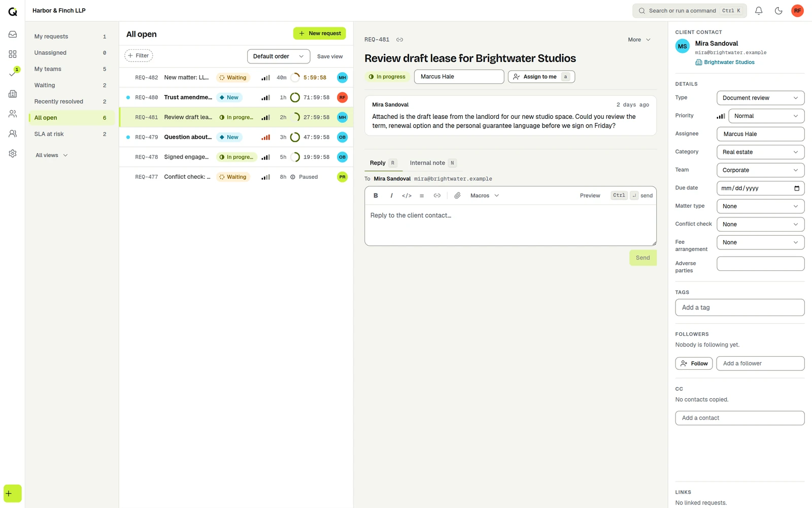Screen dimensions: 812x508
Task: Open the Team dropdown Corporate
Action: (760, 170)
